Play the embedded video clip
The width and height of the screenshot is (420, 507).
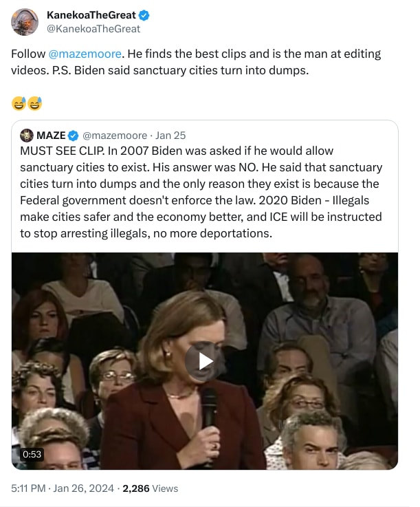(205, 361)
